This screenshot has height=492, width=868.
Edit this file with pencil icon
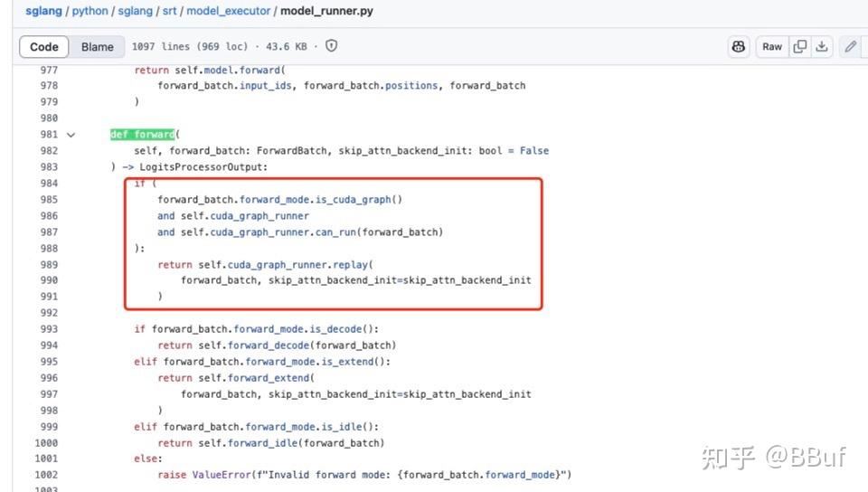tap(850, 47)
